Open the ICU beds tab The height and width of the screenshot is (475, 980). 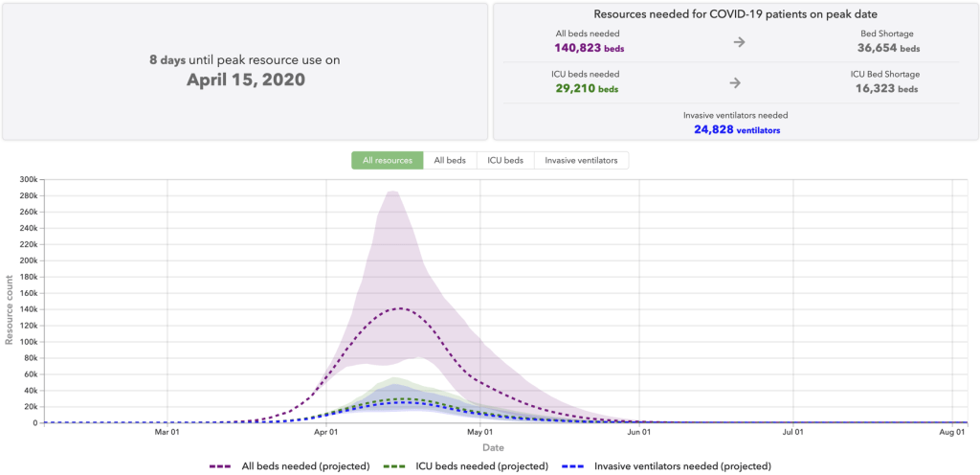(x=503, y=160)
